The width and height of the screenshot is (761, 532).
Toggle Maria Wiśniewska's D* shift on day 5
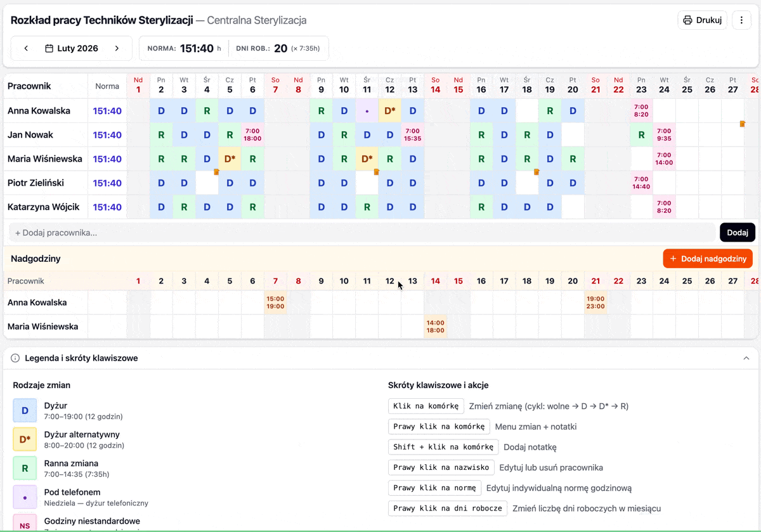coord(230,159)
